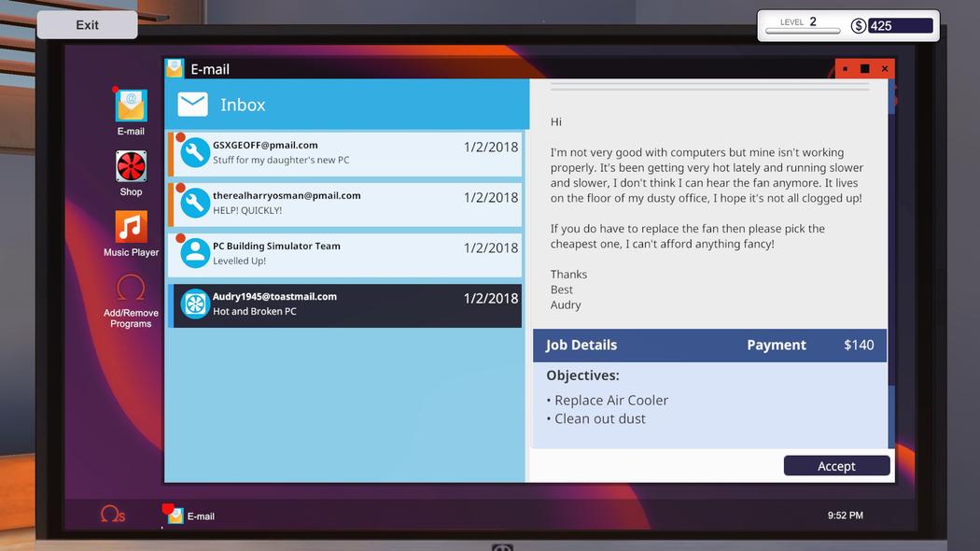Click the E-mail taskbar item
The image size is (980, 551).
click(x=191, y=516)
